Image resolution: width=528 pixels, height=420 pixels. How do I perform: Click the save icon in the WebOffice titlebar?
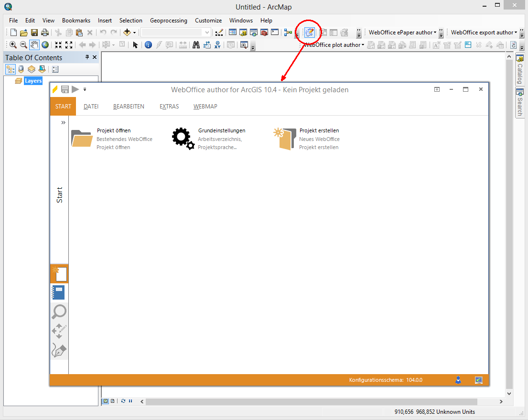[65, 89]
